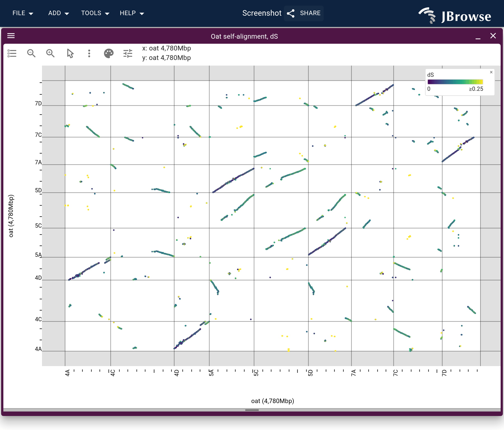The height and width of the screenshot is (430, 504).
Task: Click the dS color gradient bar
Action: [x=455, y=82]
